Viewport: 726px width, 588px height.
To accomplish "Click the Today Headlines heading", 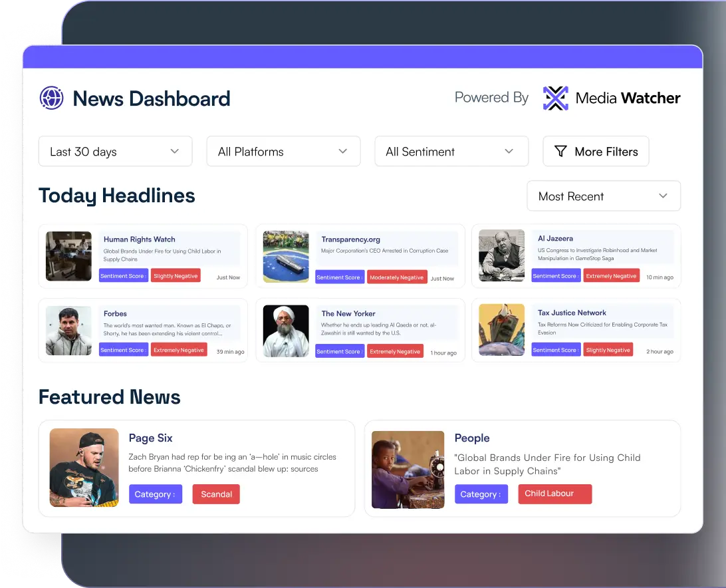I will 117,196.
